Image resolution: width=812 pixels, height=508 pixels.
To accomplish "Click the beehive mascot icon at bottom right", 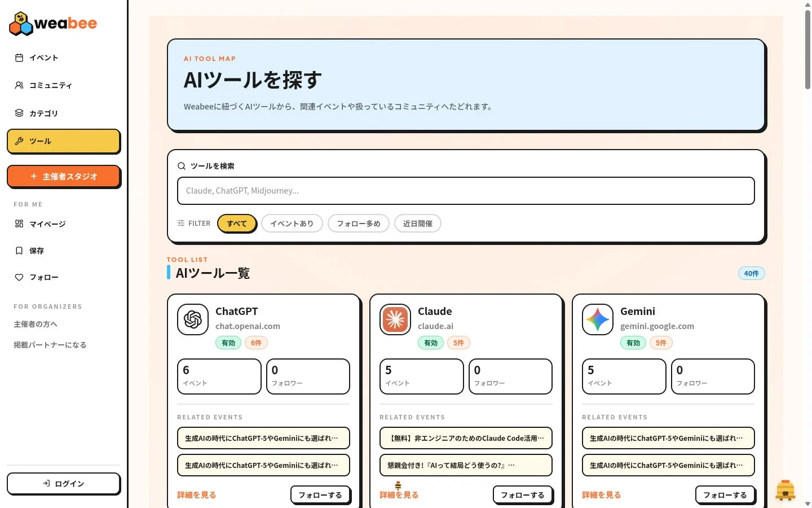I will click(785, 489).
